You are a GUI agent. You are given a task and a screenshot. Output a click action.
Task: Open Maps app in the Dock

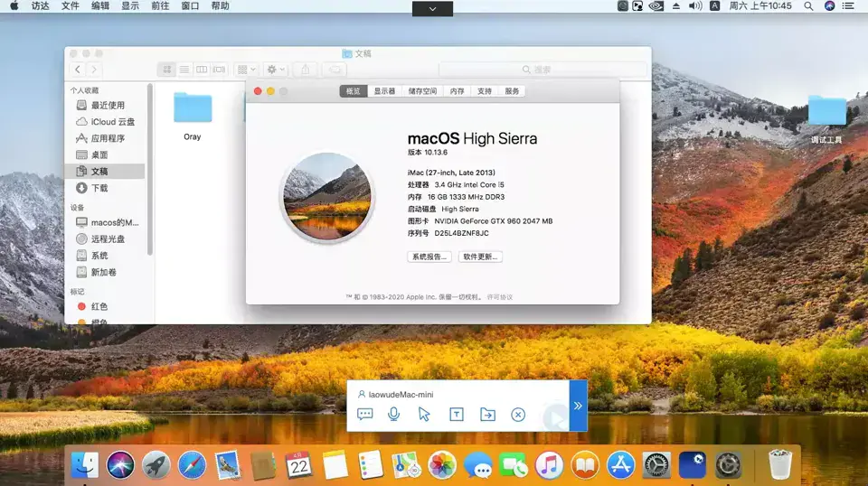tap(406, 465)
